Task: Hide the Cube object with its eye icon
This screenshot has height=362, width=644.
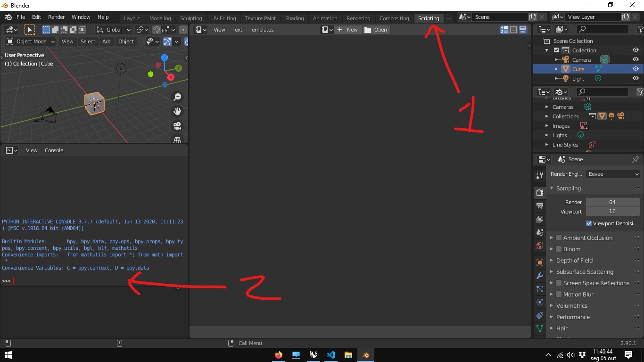Action: 636,69
